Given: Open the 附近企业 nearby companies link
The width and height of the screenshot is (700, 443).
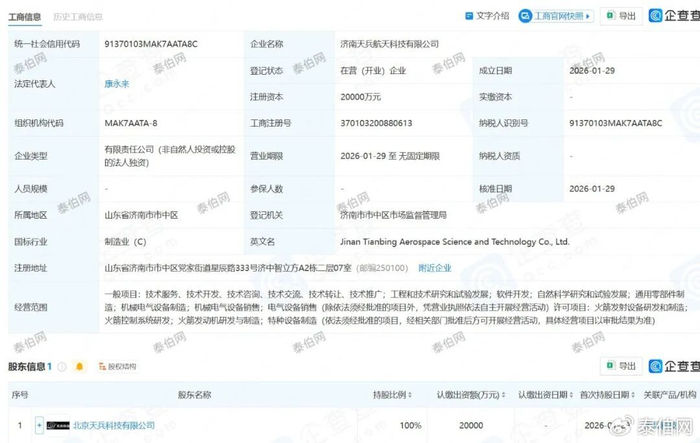Looking at the screenshot, I should click(x=435, y=268).
